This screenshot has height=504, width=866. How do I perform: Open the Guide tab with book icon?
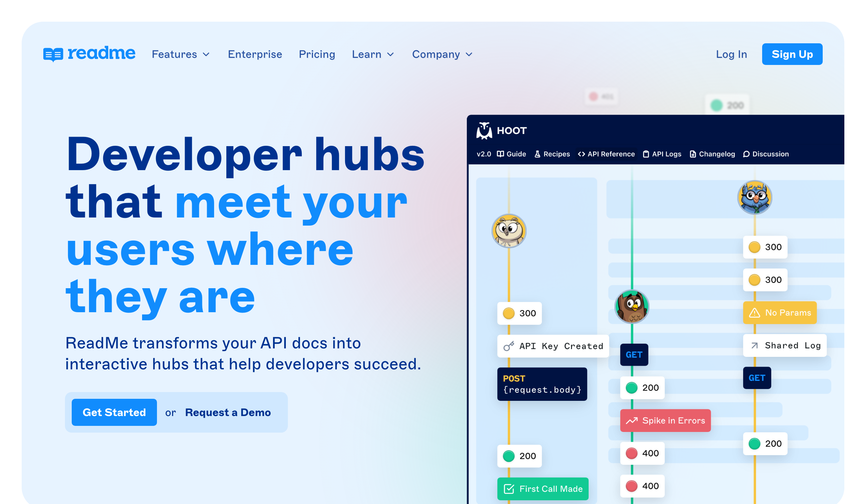[x=511, y=154]
